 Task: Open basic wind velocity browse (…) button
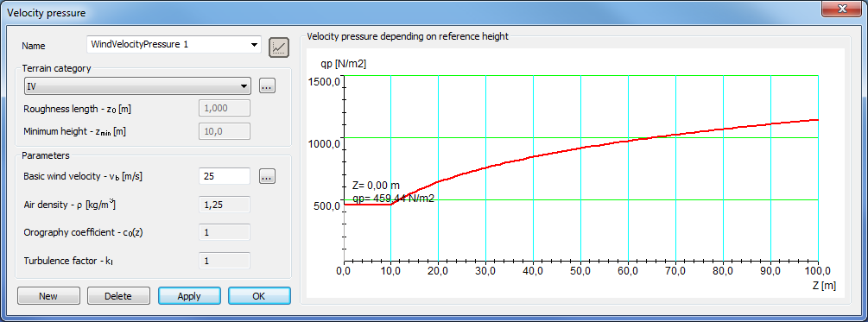coord(268,177)
